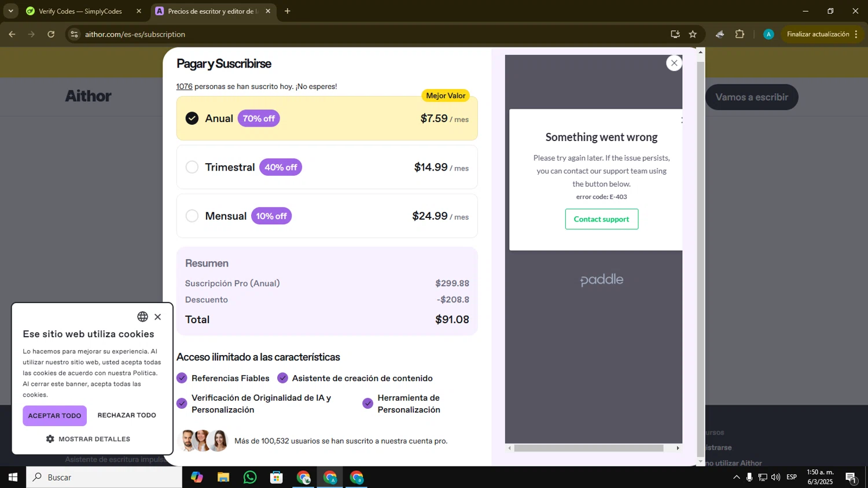Image resolution: width=868 pixels, height=488 pixels.
Task: Click the checkout horizontal scrollbar
Action: pyautogui.click(x=589, y=448)
